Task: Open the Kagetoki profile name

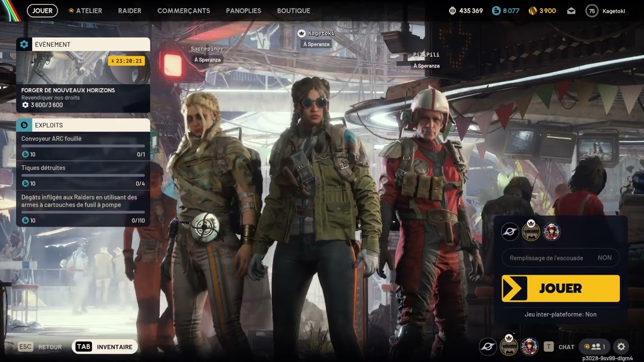Action: 614,11
